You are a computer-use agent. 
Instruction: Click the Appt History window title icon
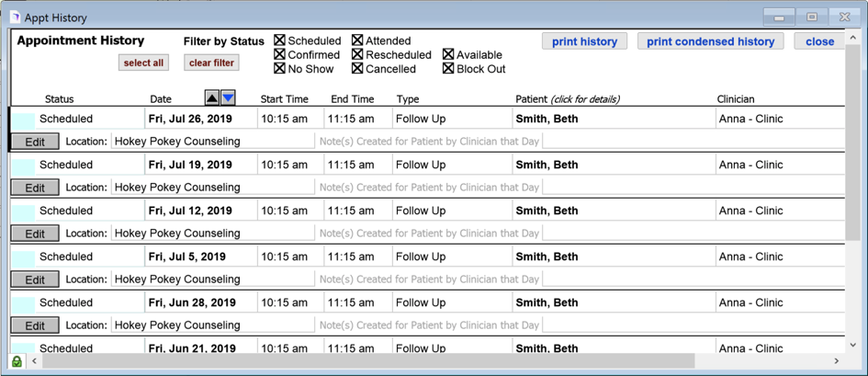point(15,17)
